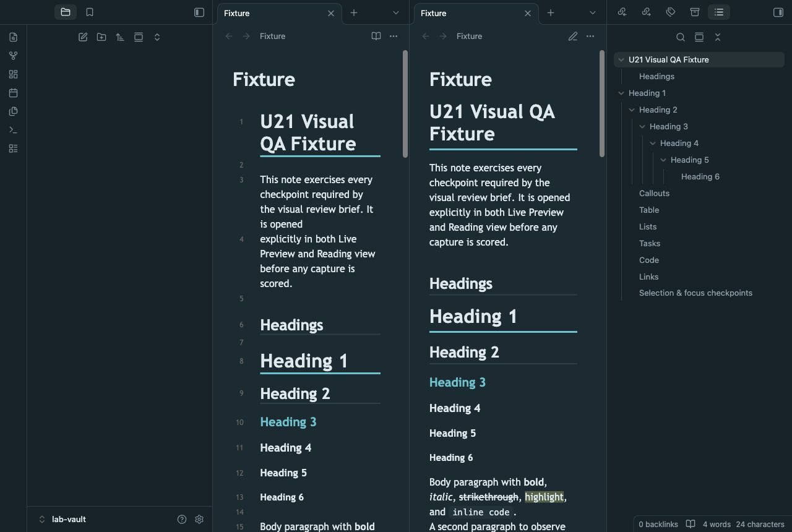Open the help icon next to lab-vault
This screenshot has height=532, width=792.
[182, 519]
